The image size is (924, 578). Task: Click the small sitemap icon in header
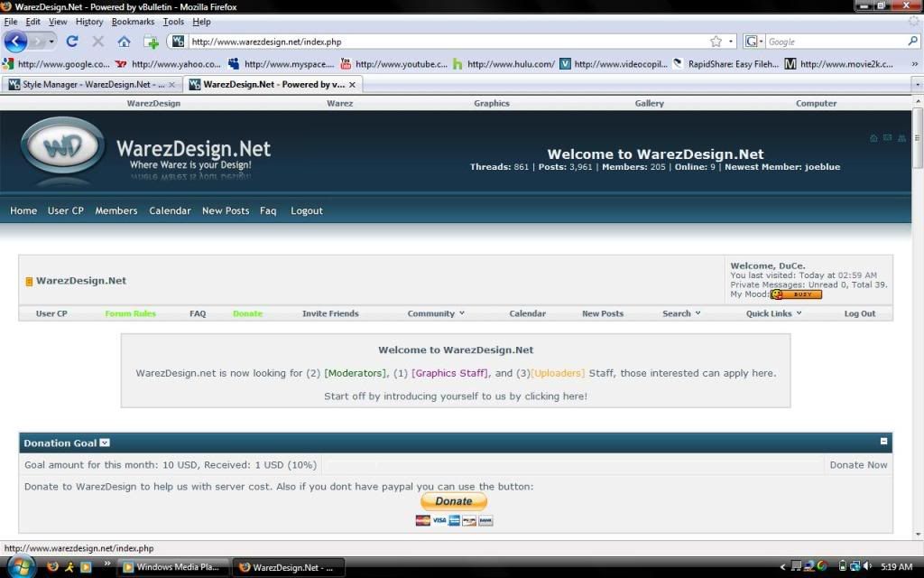pos(901,138)
